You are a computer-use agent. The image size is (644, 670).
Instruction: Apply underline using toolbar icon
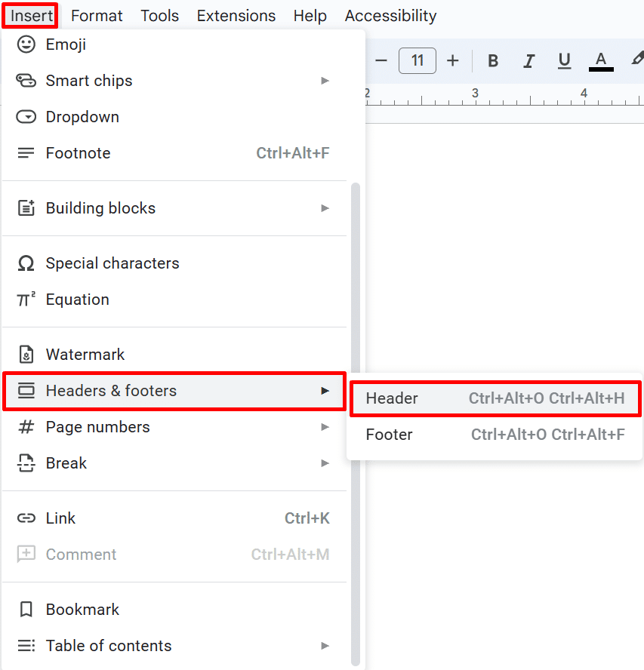coord(565,61)
